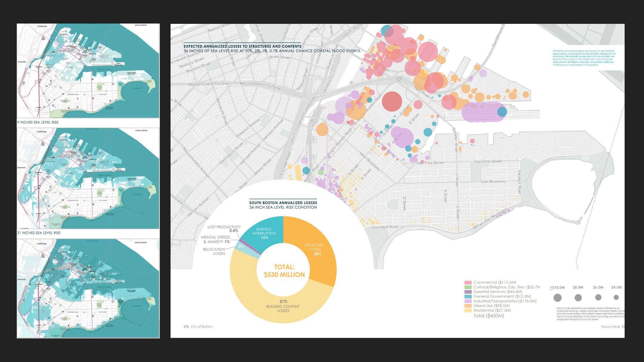Click the 'Summer Street' map label
Screen dimensions: 644x362
click(455, 141)
